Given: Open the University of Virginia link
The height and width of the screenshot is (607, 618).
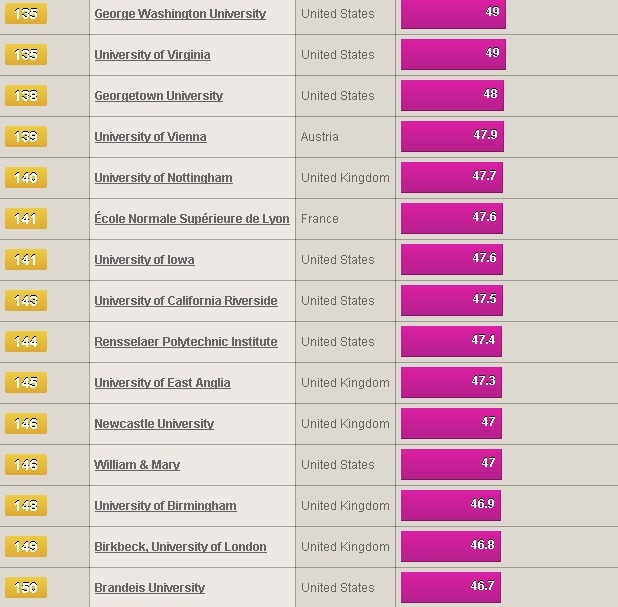Looking at the screenshot, I should 152,55.
